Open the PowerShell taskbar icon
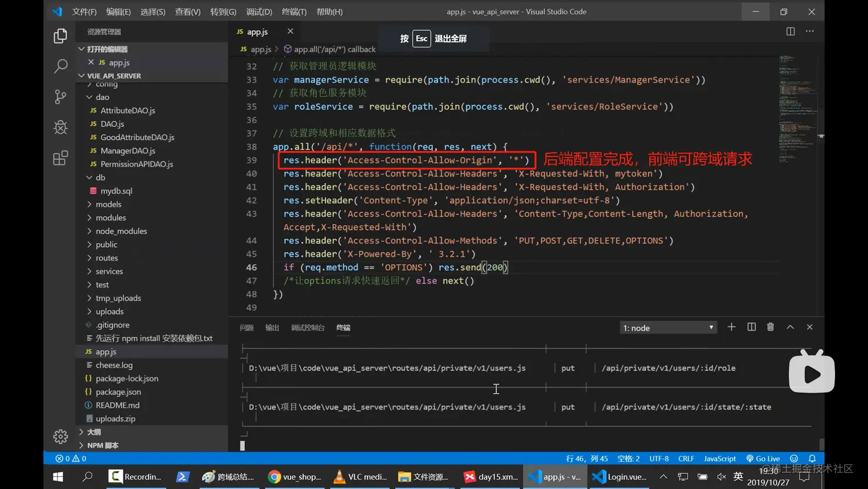 click(x=183, y=477)
